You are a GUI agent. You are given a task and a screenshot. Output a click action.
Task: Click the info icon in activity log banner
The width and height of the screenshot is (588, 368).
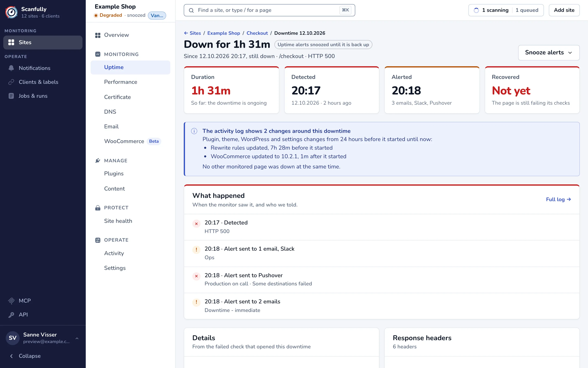(x=194, y=131)
